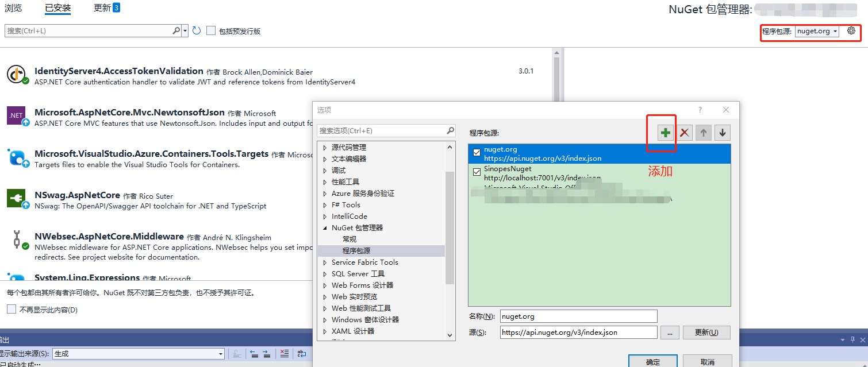Pin the output window with auto-hide icon
Viewport: 868px width, 367px height.
tap(852, 340)
